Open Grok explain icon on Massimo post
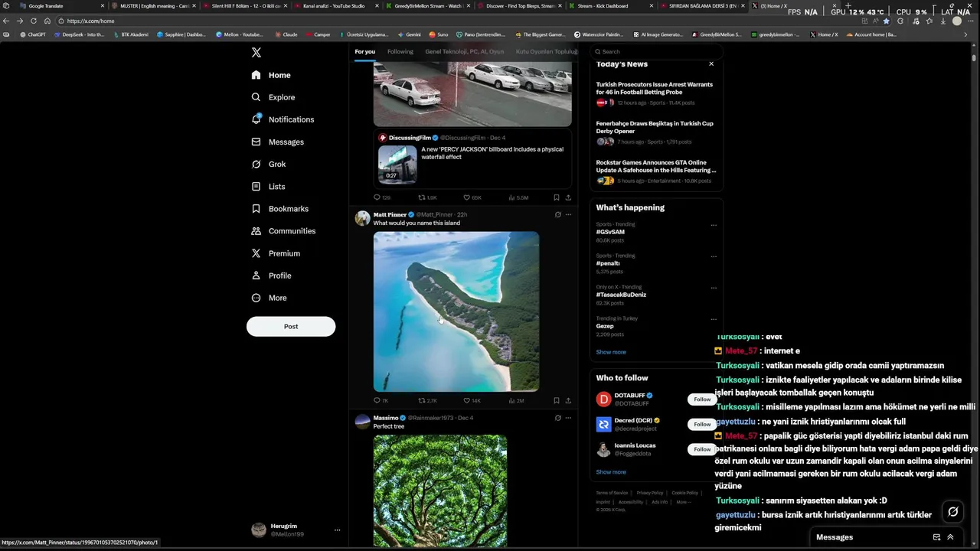The height and width of the screenshot is (551, 980). pos(557,419)
